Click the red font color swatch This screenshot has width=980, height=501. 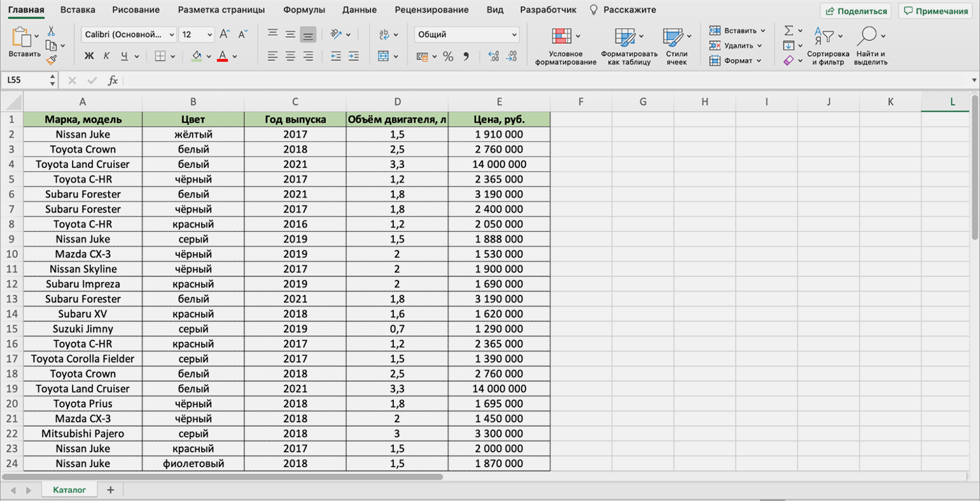click(x=222, y=57)
